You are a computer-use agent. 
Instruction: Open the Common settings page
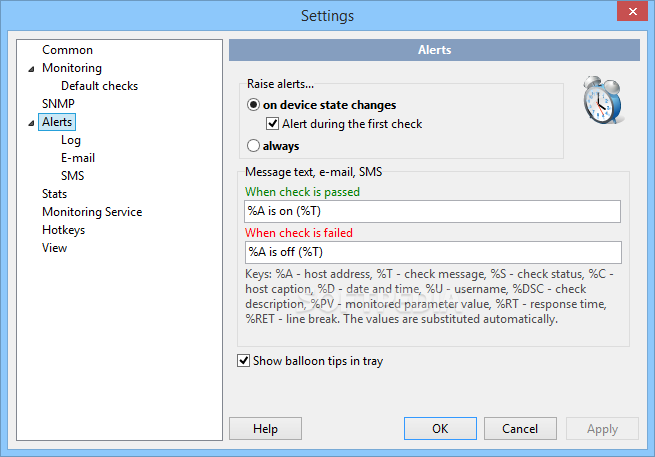click(x=67, y=50)
